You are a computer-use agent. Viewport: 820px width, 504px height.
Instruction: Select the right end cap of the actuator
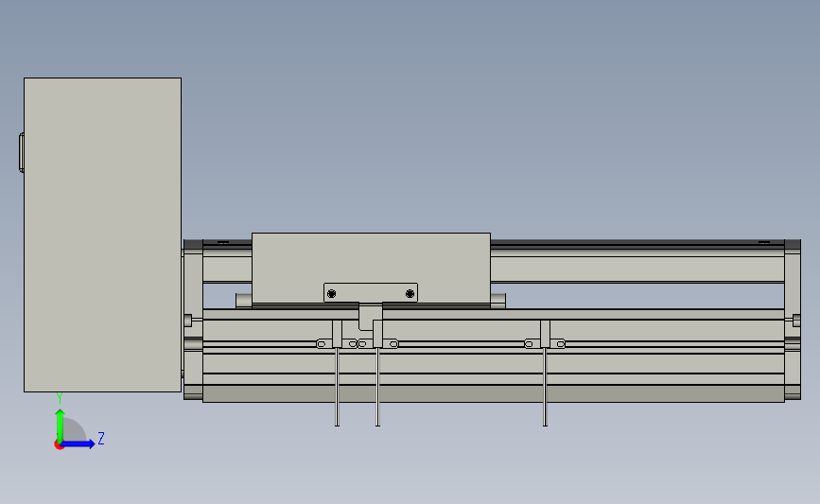(x=793, y=320)
